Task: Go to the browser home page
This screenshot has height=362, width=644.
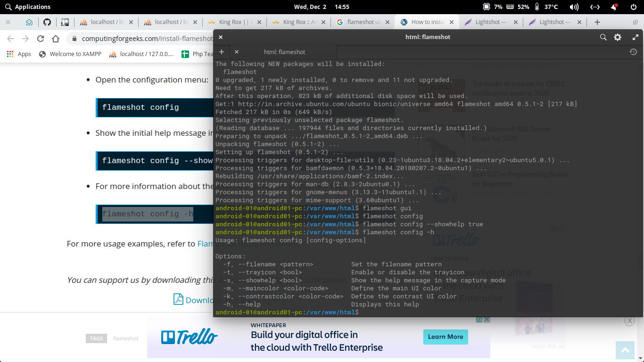Action: point(56,39)
